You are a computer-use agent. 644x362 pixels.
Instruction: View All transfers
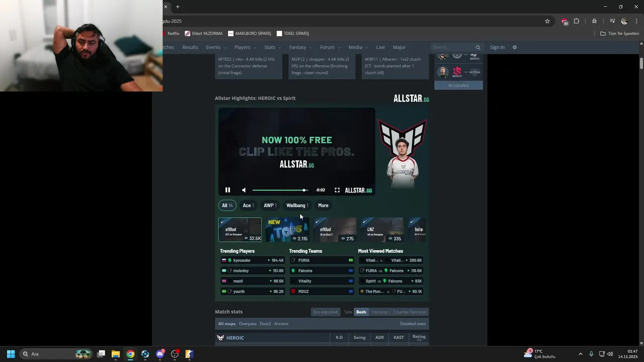click(458, 85)
